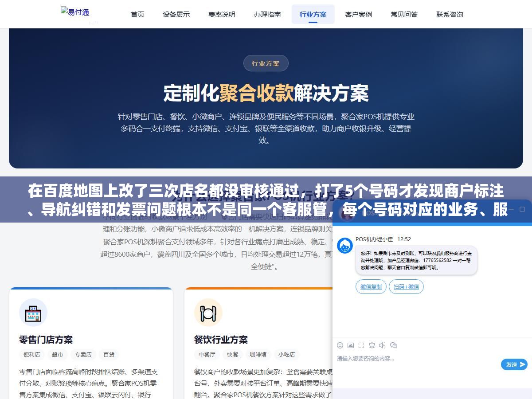Click the 行业方案 pill badge in banner
The width and height of the screenshot is (532, 399).
coord(266,63)
